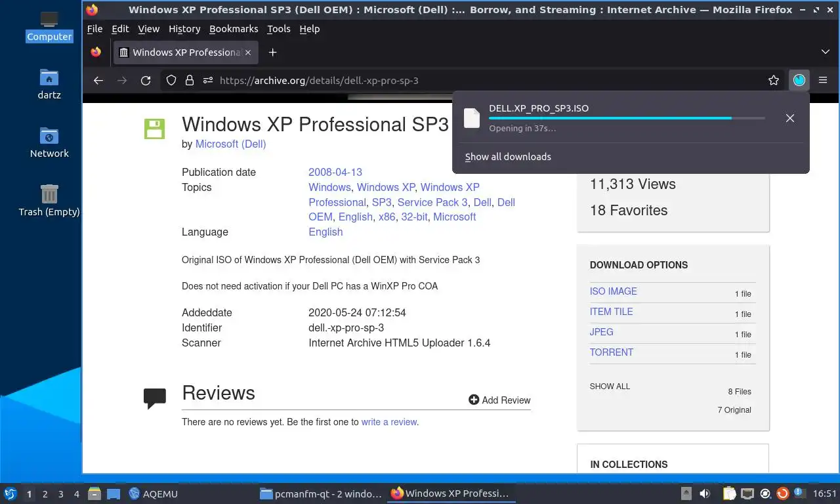
Task: Open the volume control tray icon
Action: (x=705, y=493)
